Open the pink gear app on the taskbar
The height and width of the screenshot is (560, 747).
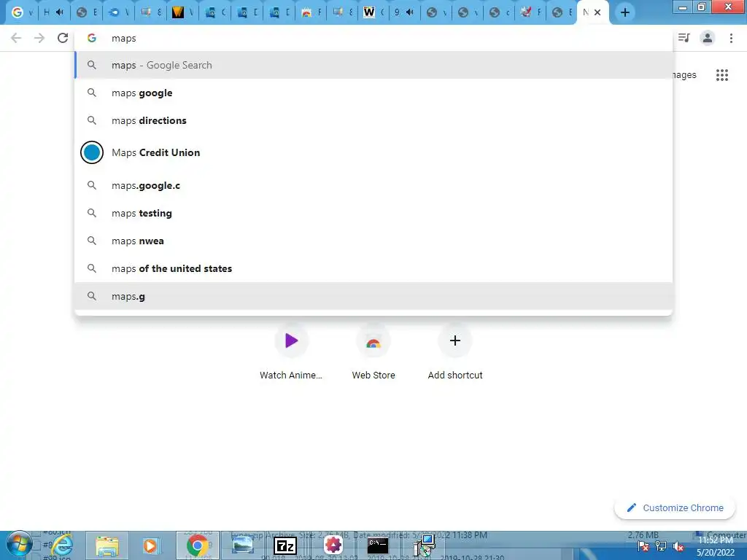click(333, 545)
